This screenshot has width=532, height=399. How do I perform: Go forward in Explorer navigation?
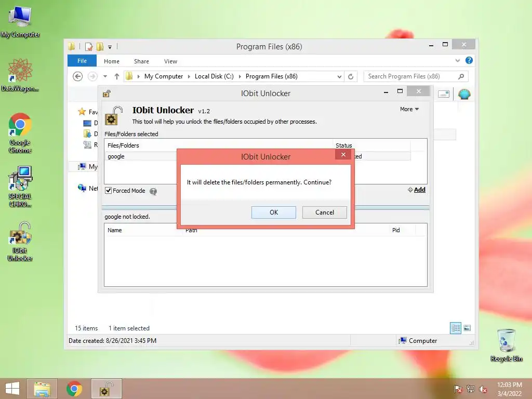coord(92,76)
